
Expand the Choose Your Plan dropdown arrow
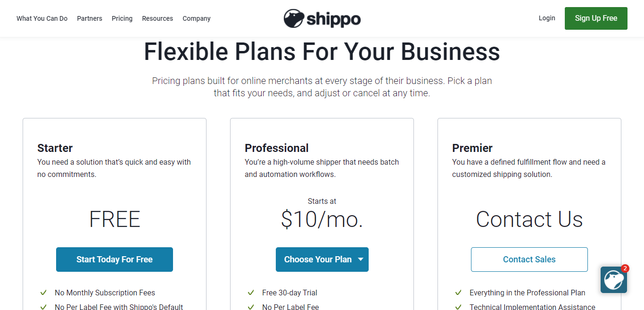(x=361, y=260)
